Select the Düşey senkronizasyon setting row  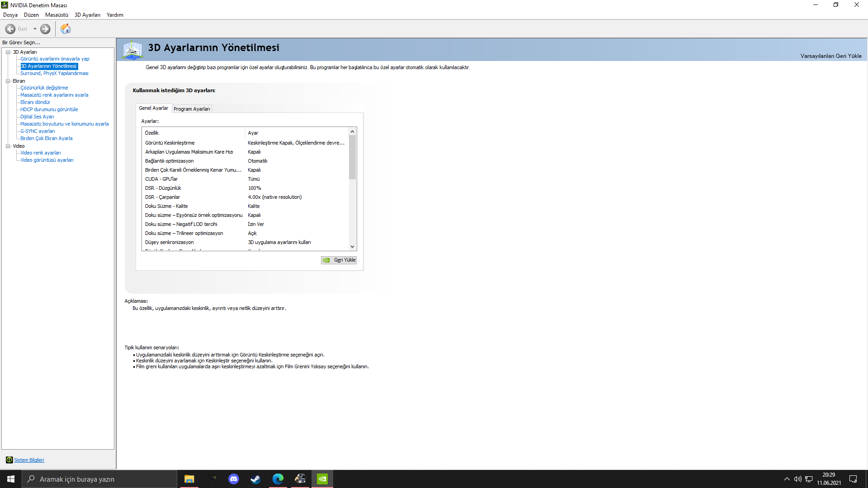(194, 242)
